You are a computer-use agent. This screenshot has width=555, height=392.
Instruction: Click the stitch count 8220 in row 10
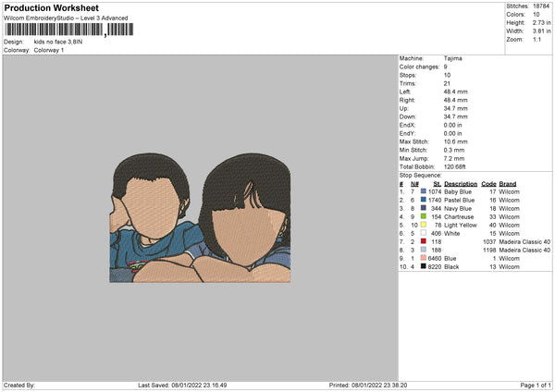(x=435, y=267)
